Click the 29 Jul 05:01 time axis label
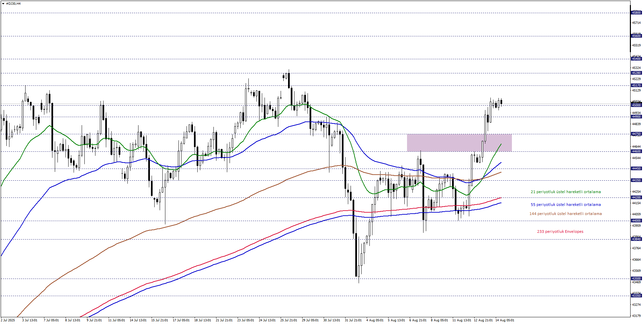Screen dimensions: 644x324 pos(310,320)
